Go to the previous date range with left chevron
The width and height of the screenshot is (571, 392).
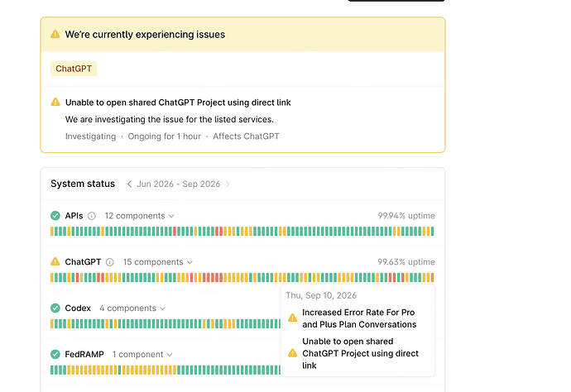129,184
